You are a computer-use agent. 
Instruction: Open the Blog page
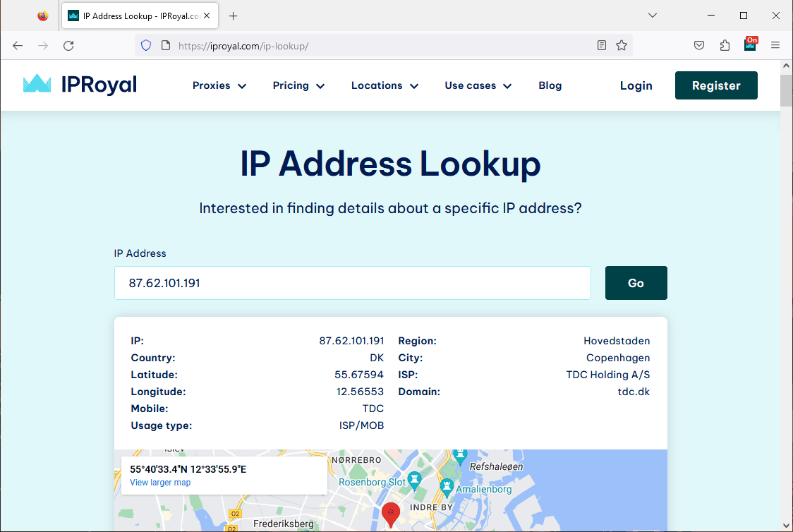550,85
